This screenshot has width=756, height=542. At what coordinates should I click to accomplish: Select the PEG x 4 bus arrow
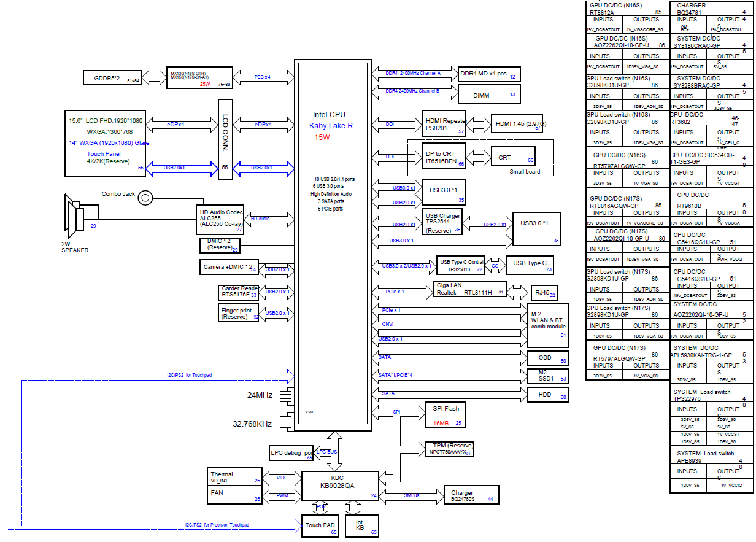264,78
